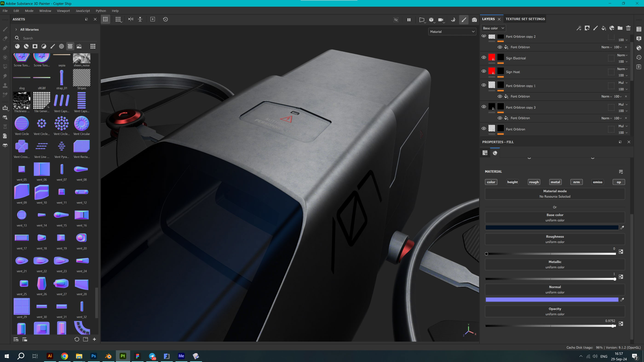Click the Material mode resource button
The height and width of the screenshot is (362, 644).
click(x=555, y=194)
